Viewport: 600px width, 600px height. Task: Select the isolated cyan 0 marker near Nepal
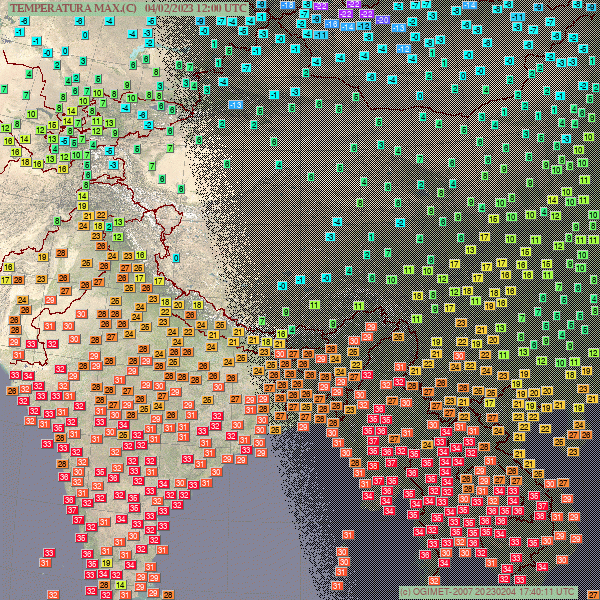click(x=176, y=258)
